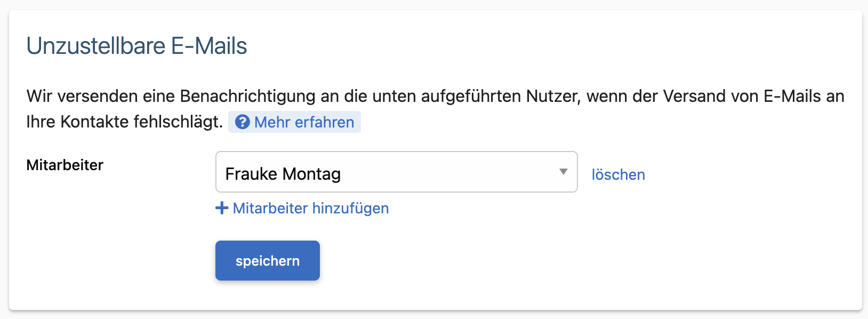The image size is (868, 319).
Task: Save settings with the speichern button
Action: pyautogui.click(x=268, y=260)
